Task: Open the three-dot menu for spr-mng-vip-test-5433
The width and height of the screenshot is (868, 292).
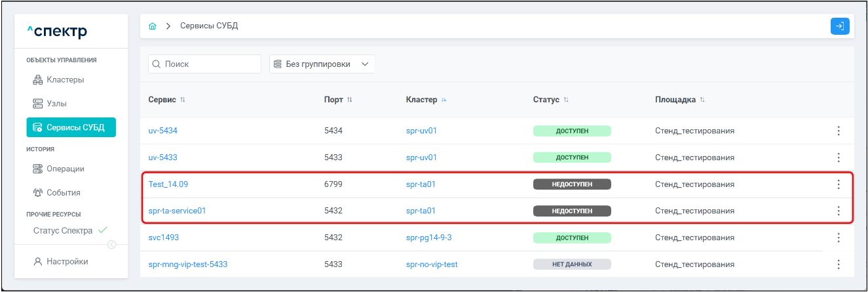Action: point(838,264)
